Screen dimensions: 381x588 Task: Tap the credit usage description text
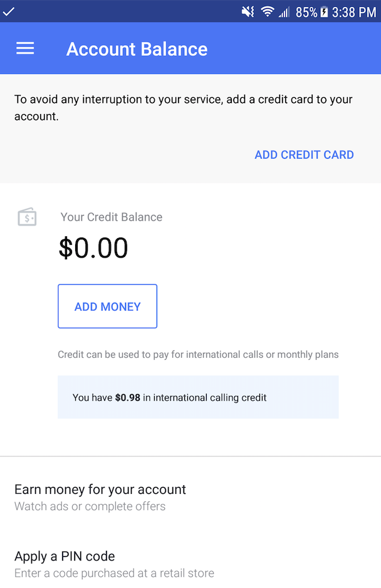click(198, 354)
